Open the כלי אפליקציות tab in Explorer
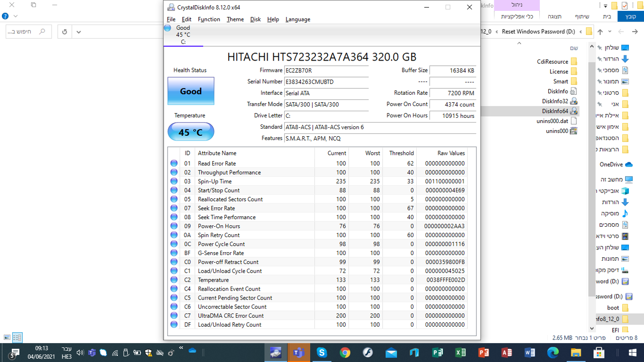The height and width of the screenshot is (362, 644). click(x=517, y=17)
